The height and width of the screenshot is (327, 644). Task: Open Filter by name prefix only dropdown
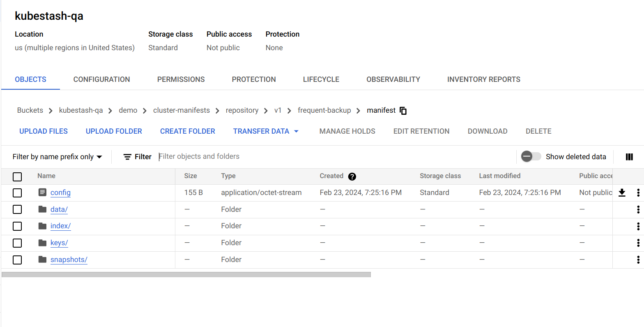(x=57, y=157)
